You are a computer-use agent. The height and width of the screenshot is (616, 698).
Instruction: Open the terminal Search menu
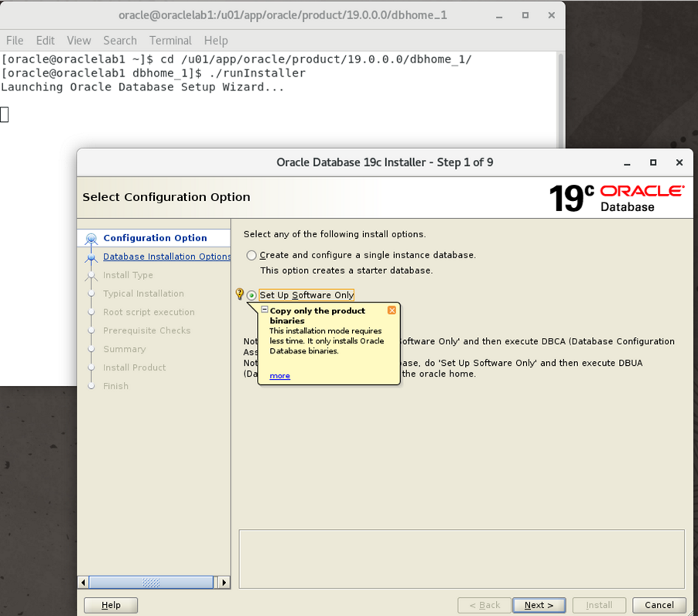pyautogui.click(x=120, y=40)
